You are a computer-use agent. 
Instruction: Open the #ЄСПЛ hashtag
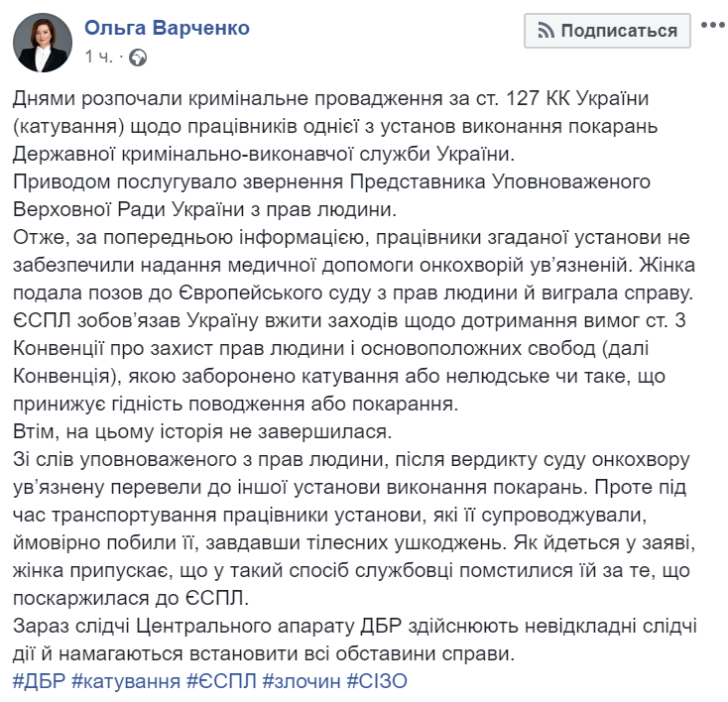pyautogui.click(x=220, y=681)
